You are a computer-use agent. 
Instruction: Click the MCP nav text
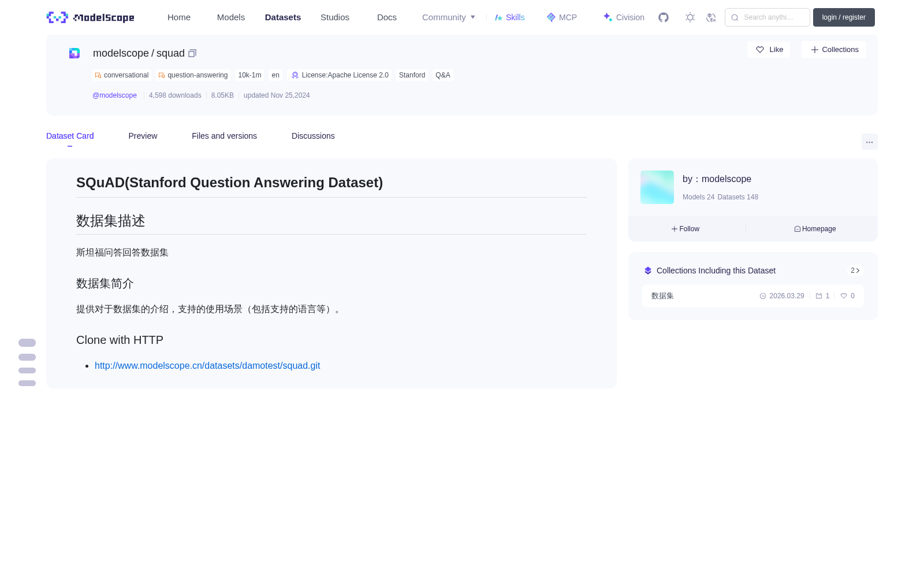click(568, 17)
